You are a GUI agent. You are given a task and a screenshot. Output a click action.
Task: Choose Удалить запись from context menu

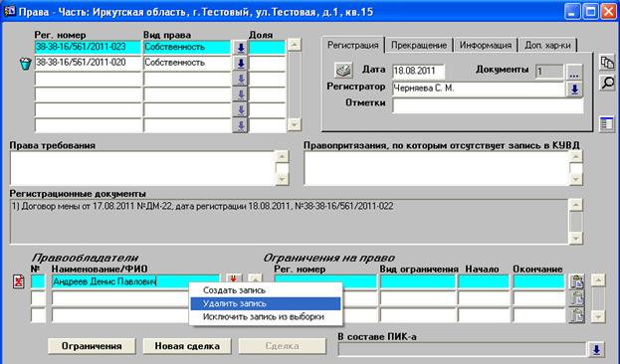(266, 303)
